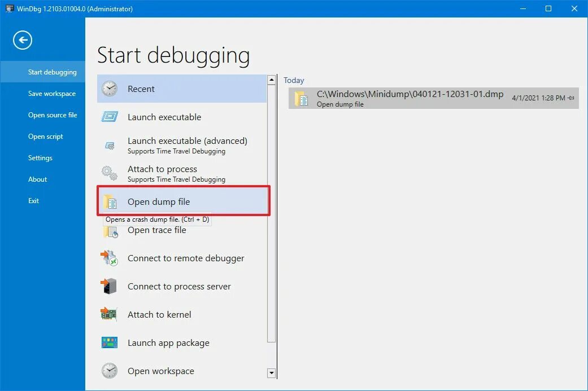
Task: Click the Open workspace clock icon
Action: click(x=110, y=371)
